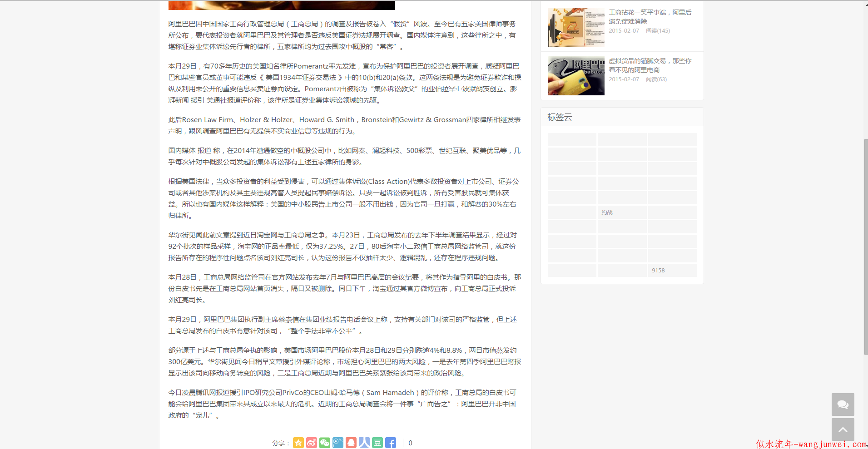Screen dimensions: 868x449
Task: Click paragraph starting 本月28日，工商总局网络监管司
Action: [x=344, y=289]
